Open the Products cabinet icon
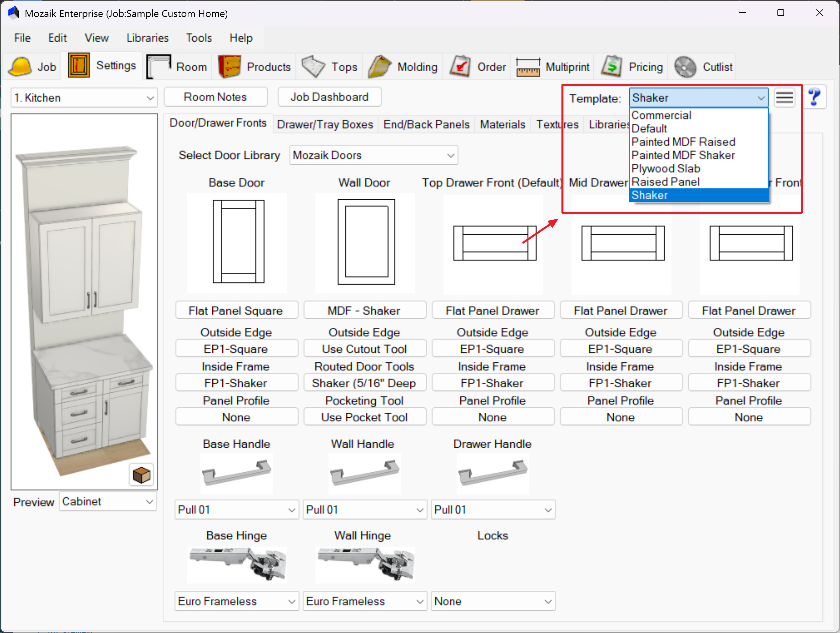This screenshot has width=840, height=633. 229,67
